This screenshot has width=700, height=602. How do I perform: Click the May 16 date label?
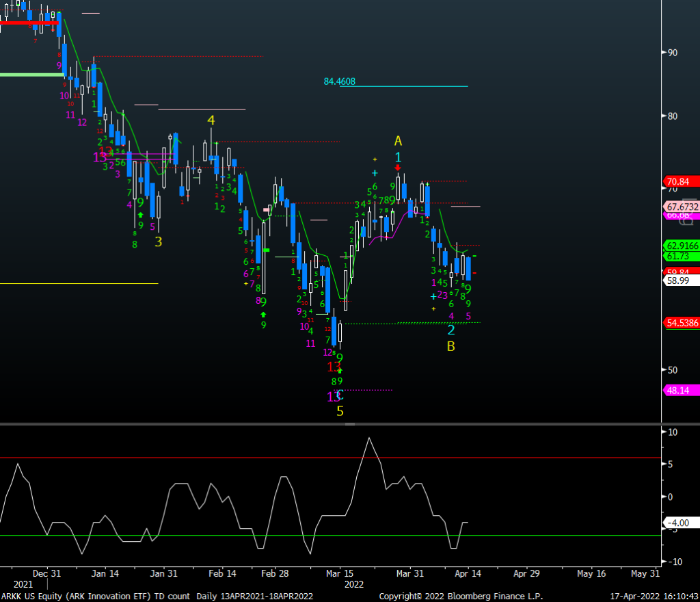click(x=591, y=573)
